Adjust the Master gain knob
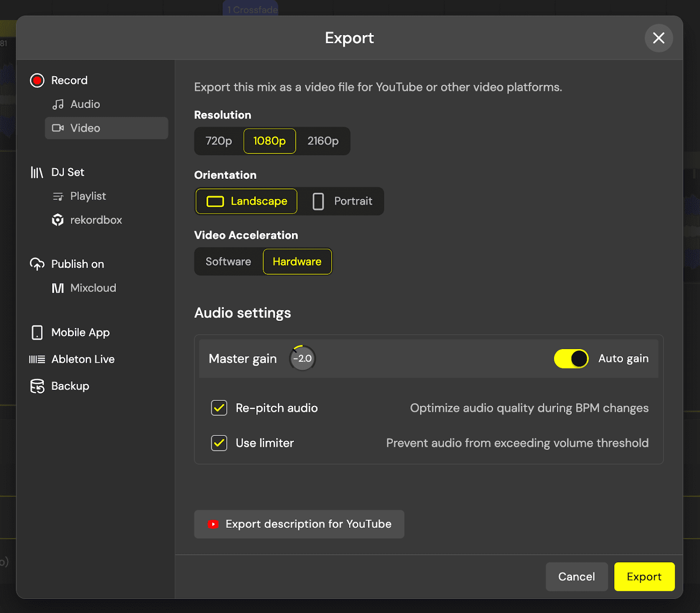 302,358
